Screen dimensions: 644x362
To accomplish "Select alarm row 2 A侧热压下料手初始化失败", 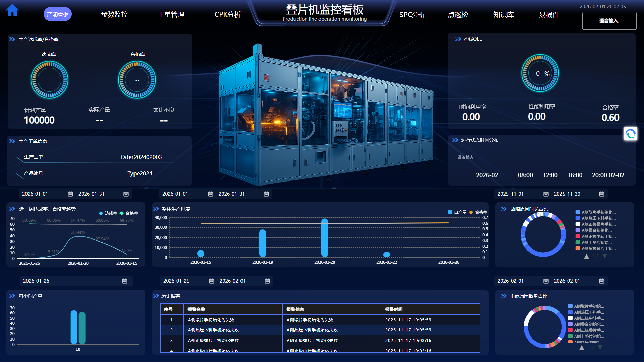I will point(320,330).
